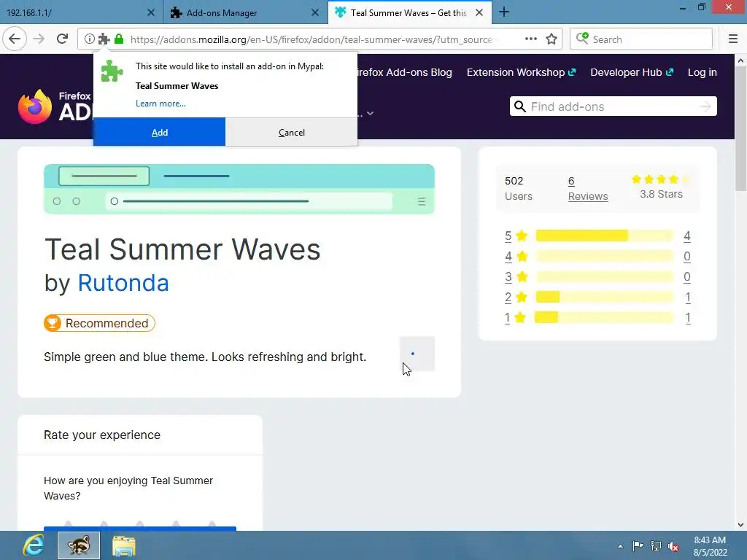The image size is (747, 560).
Task: Click the vertical scrollbar thumb
Action: pyautogui.click(x=740, y=129)
